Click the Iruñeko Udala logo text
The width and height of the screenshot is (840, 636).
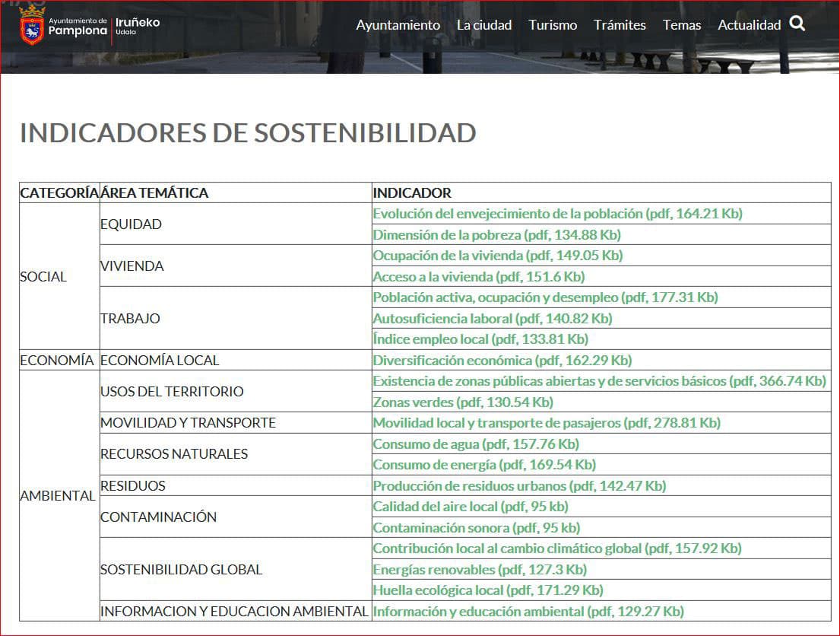tap(138, 26)
